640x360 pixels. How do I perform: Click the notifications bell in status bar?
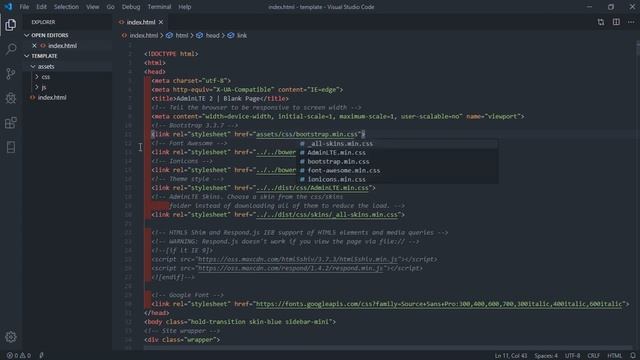pyautogui.click(x=633, y=356)
